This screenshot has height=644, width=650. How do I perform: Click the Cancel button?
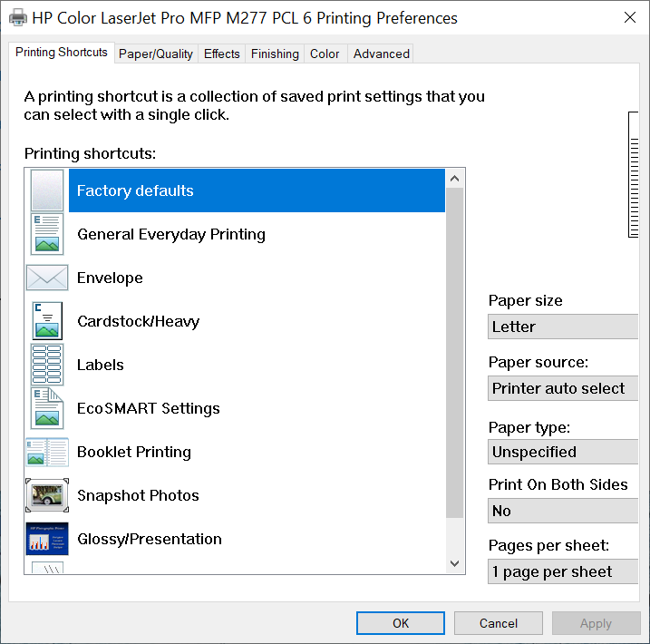[499, 623]
